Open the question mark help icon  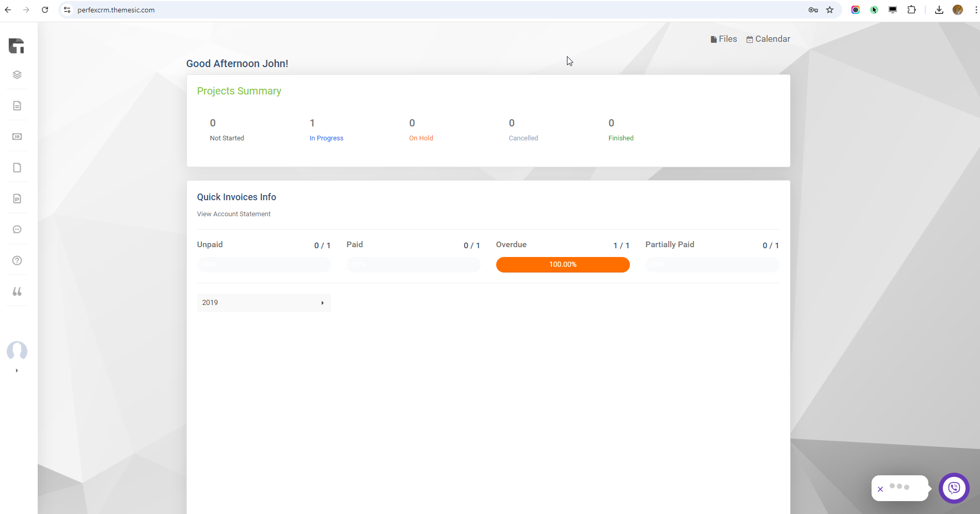point(17,261)
